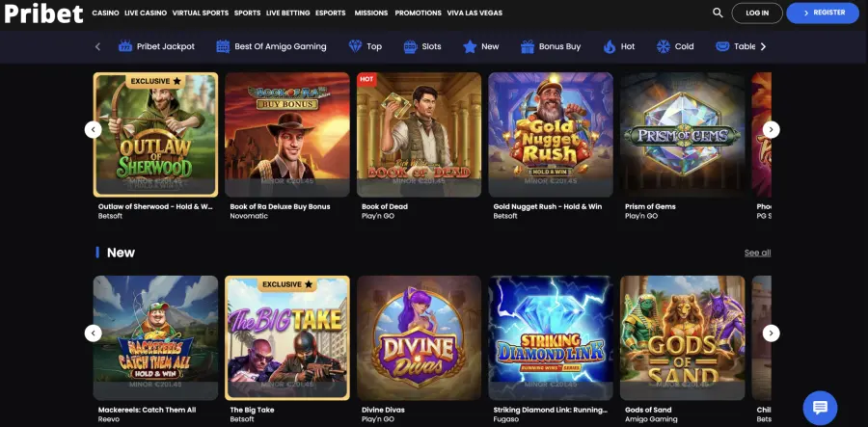Click the EXCLUSIVE badge on The Big Take
The height and width of the screenshot is (427, 868).
click(287, 284)
